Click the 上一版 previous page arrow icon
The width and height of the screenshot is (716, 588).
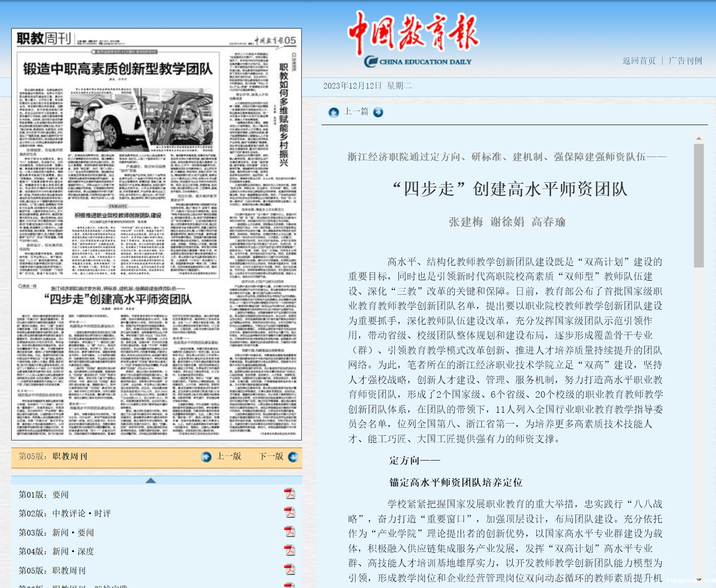(206, 457)
